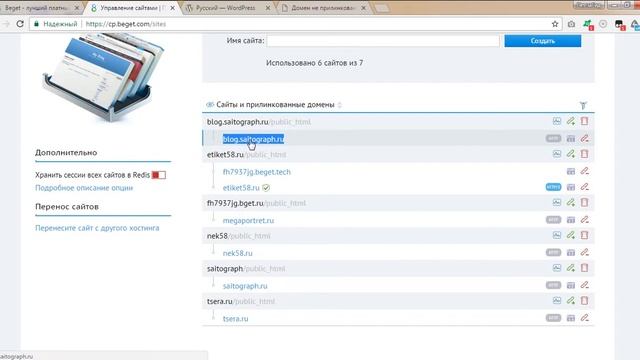Sort the sites and linked domains list

point(340,105)
